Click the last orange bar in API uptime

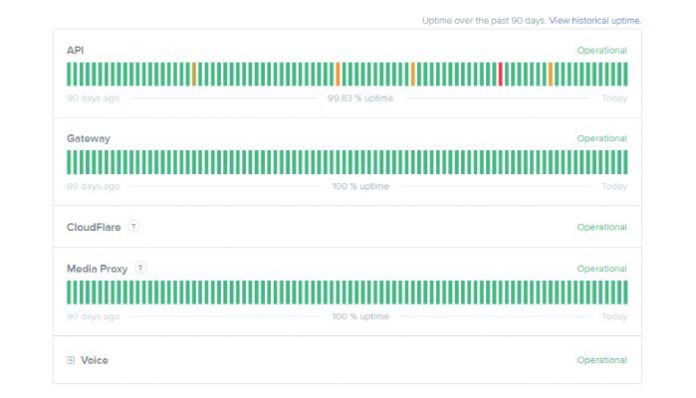550,74
